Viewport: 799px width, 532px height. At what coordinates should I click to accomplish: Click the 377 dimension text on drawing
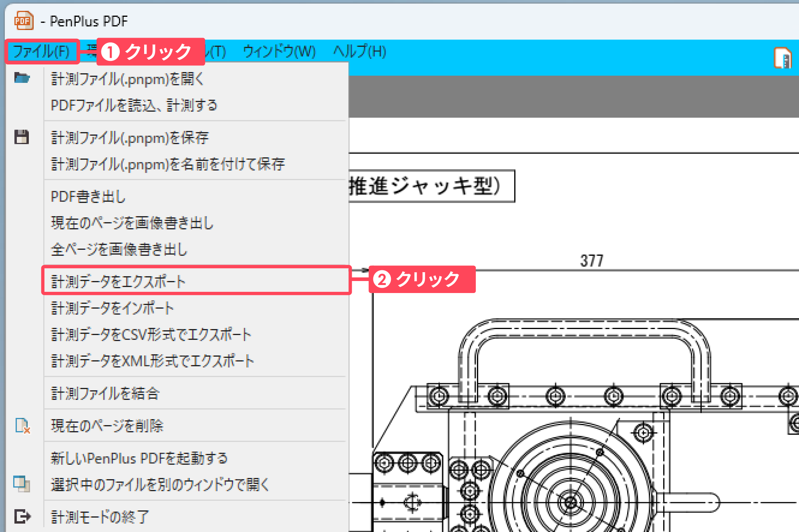coord(592,261)
